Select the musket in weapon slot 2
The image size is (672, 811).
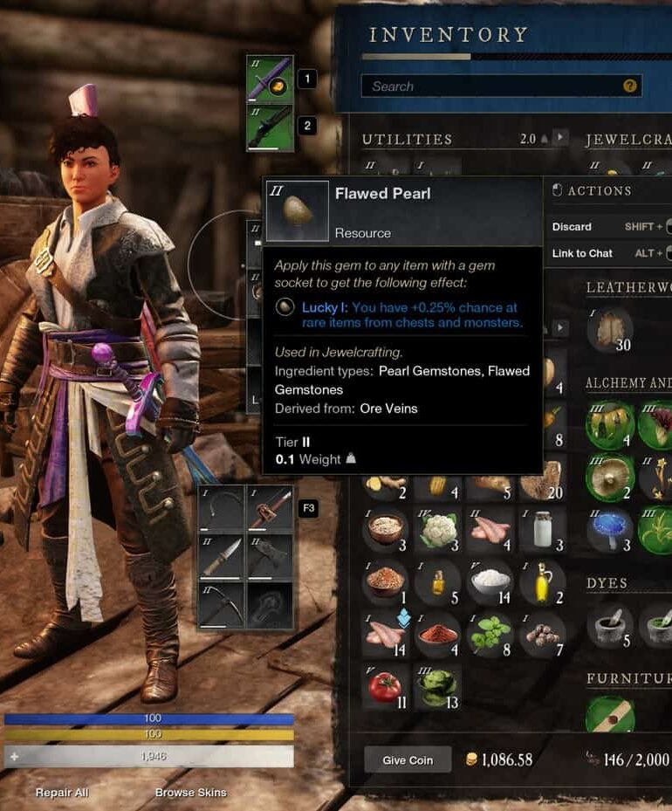270,127
